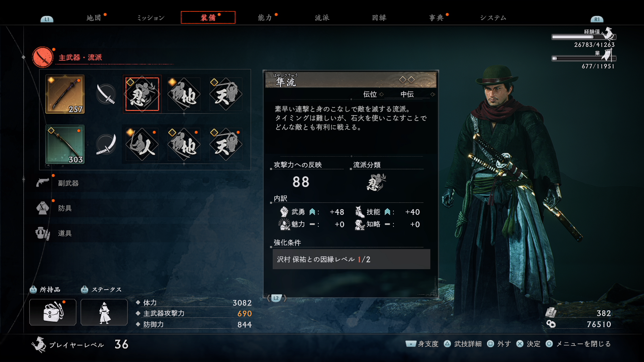Choose the top-row 地 style icon
The width and height of the screenshot is (644, 362).
tap(184, 94)
